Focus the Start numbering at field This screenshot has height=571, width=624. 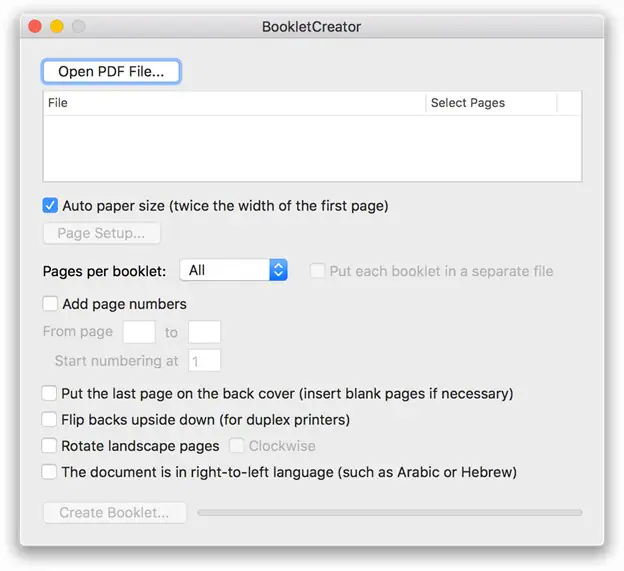click(x=204, y=361)
